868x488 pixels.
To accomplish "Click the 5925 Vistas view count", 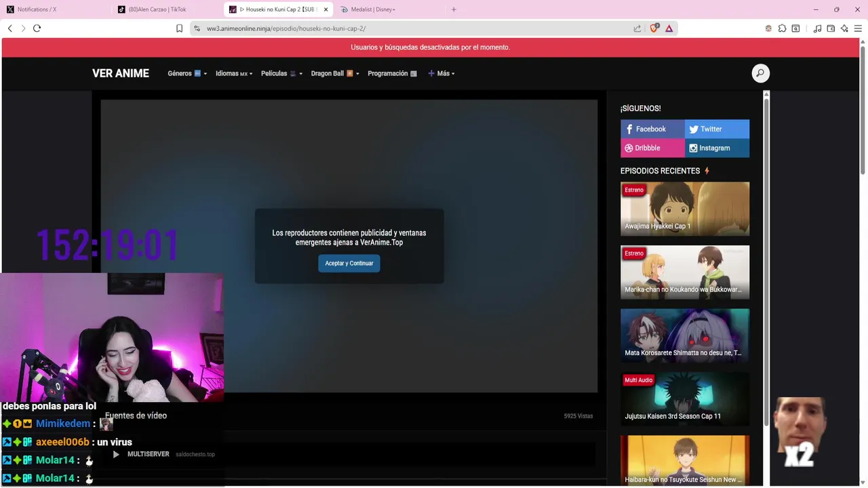I will (x=578, y=416).
